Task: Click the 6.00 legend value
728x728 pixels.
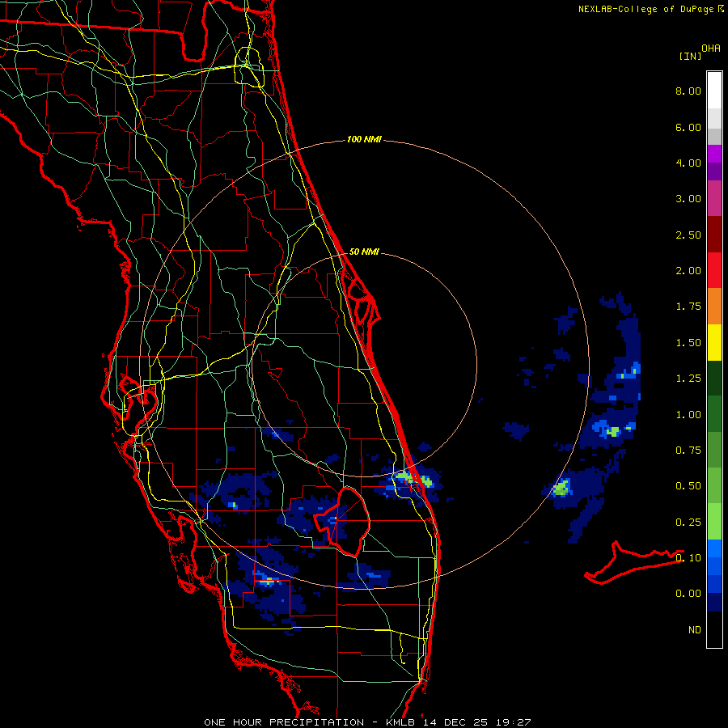Action: pos(688,127)
